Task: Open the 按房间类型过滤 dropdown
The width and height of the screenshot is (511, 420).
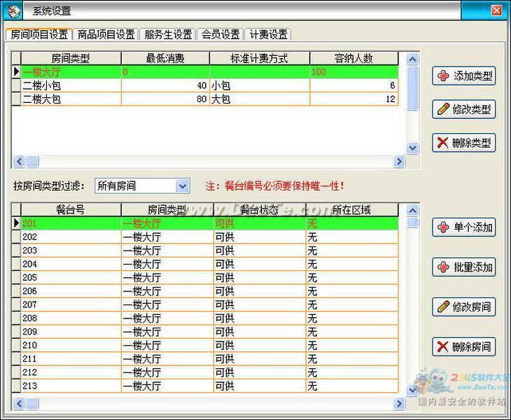Action: [x=183, y=186]
